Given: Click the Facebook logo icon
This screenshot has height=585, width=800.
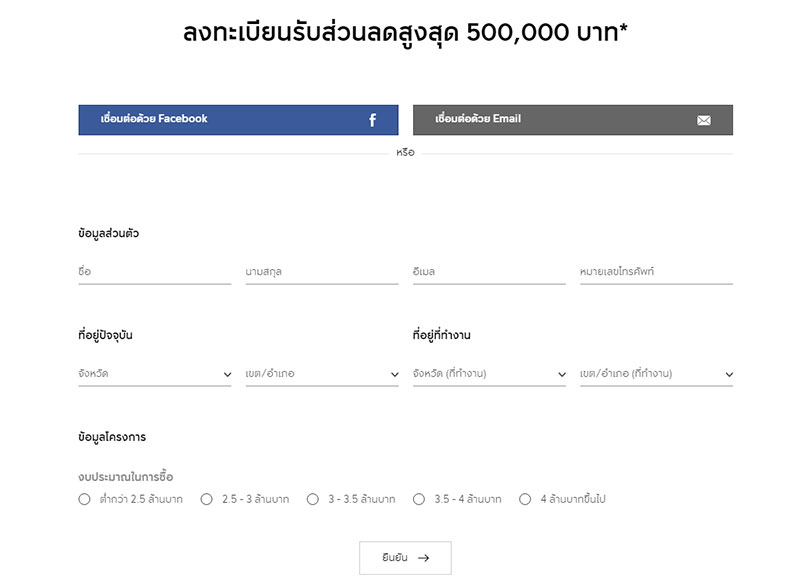Looking at the screenshot, I should (x=372, y=120).
